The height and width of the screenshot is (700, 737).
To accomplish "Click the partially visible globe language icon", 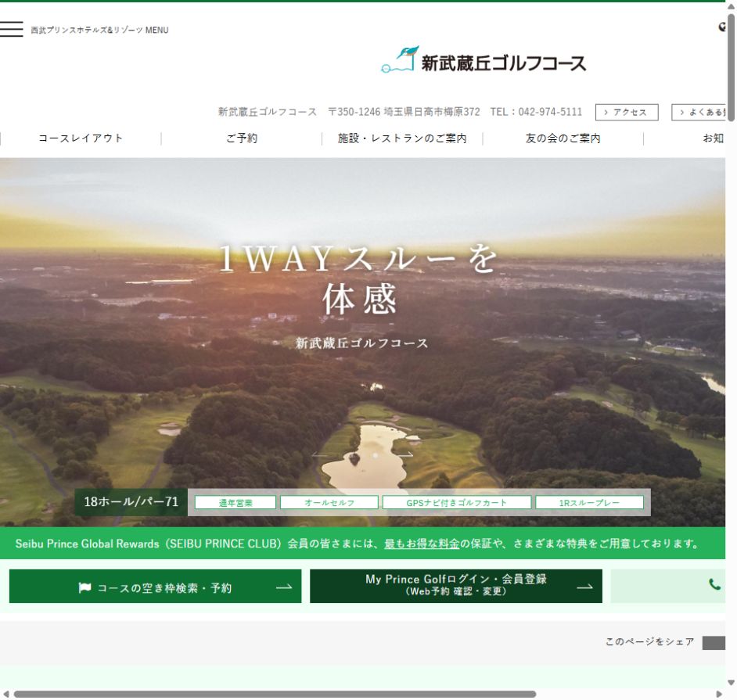I will 722,27.
